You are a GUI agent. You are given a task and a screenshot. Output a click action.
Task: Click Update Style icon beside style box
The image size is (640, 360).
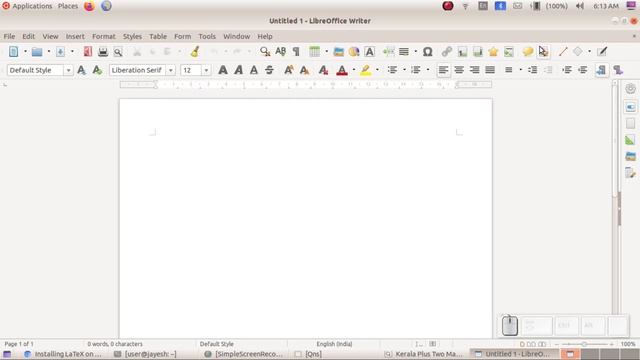pyautogui.click(x=82, y=70)
